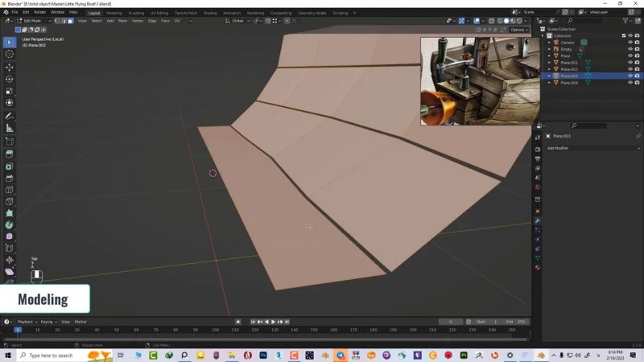Toggle visibility of the Camera object
Image resolution: width=644 pixels, height=362 pixels.
coord(630,42)
